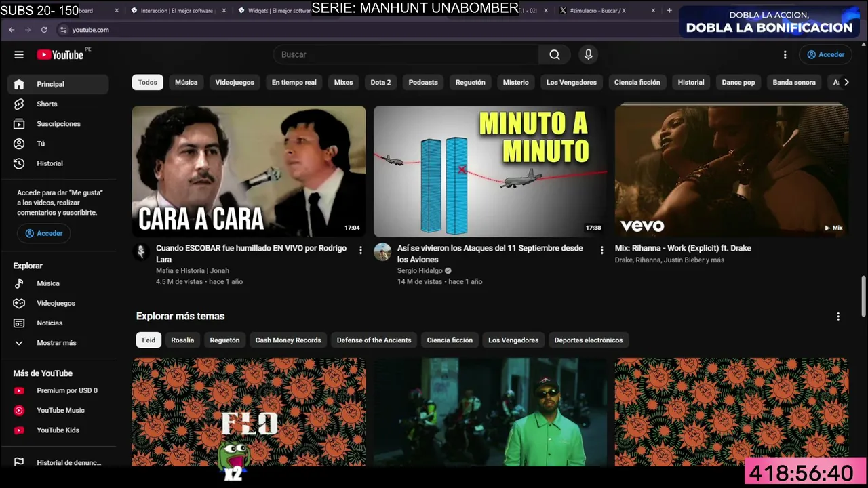868x488 pixels.
Task: Select the Misterio filter chip
Action: click(515, 83)
